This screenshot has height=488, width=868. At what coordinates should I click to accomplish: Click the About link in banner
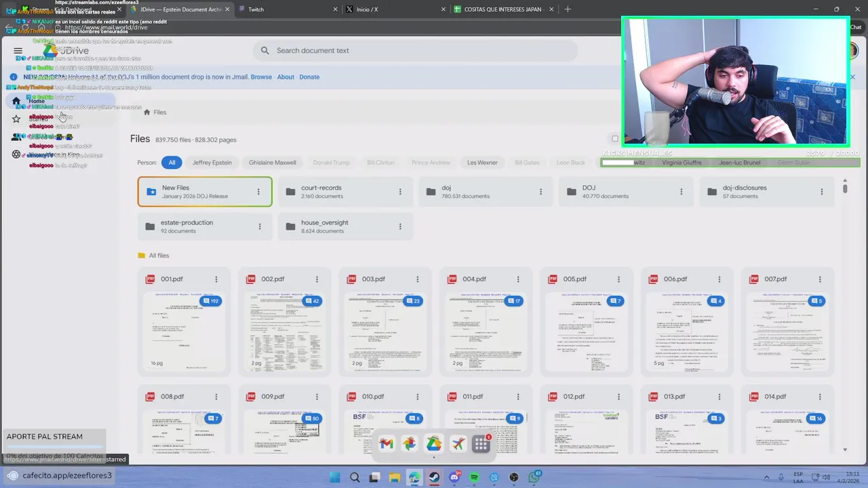(x=285, y=77)
